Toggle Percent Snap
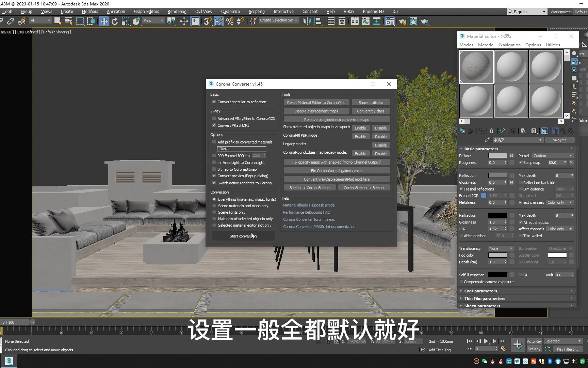The height and width of the screenshot is (368, 588). tap(230, 21)
